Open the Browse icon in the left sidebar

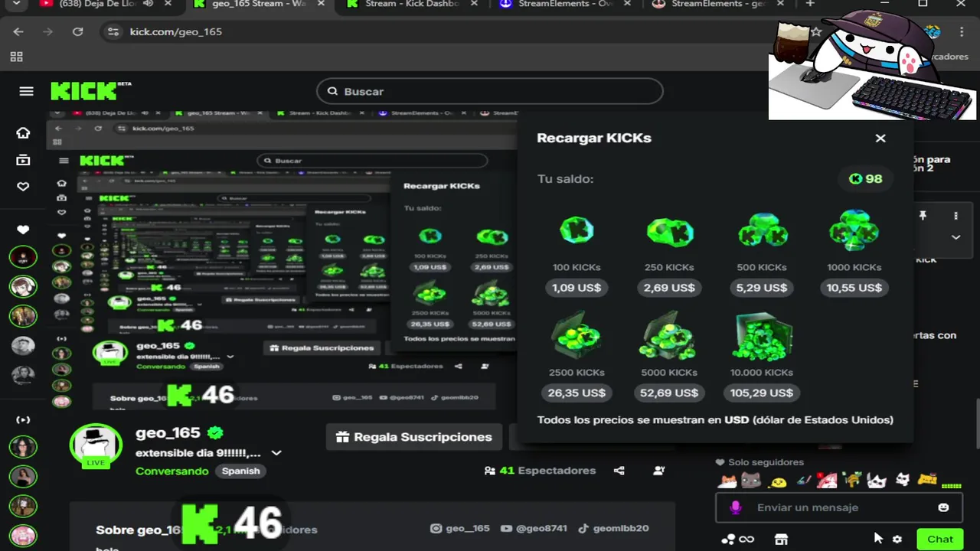click(23, 160)
